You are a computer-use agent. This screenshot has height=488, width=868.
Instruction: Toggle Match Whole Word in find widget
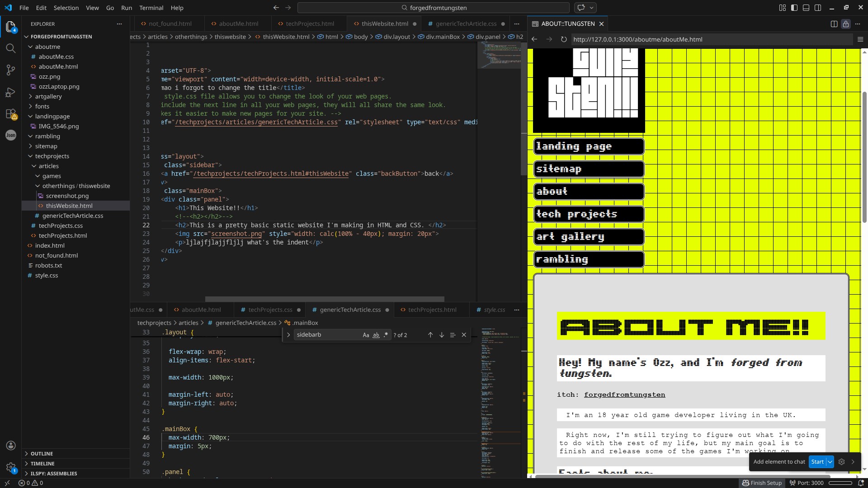pyautogui.click(x=376, y=335)
